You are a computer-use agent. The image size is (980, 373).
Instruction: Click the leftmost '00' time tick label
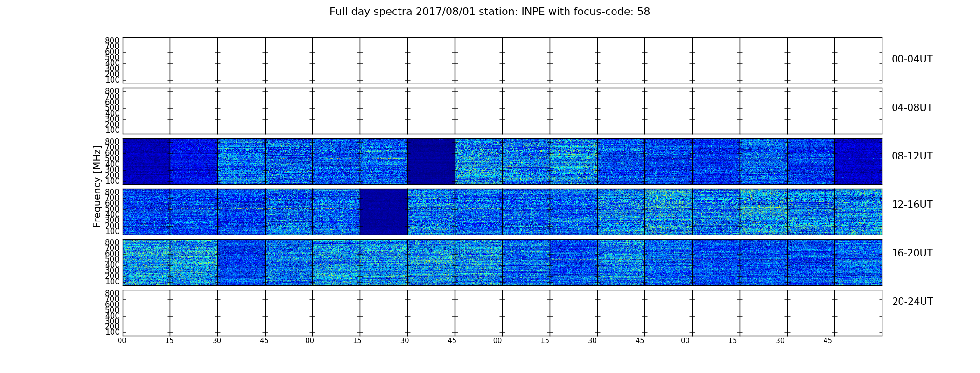[x=122, y=341]
